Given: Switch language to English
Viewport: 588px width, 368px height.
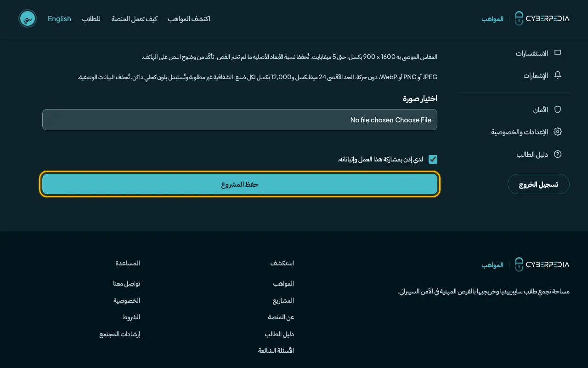Looking at the screenshot, I should [59, 19].
